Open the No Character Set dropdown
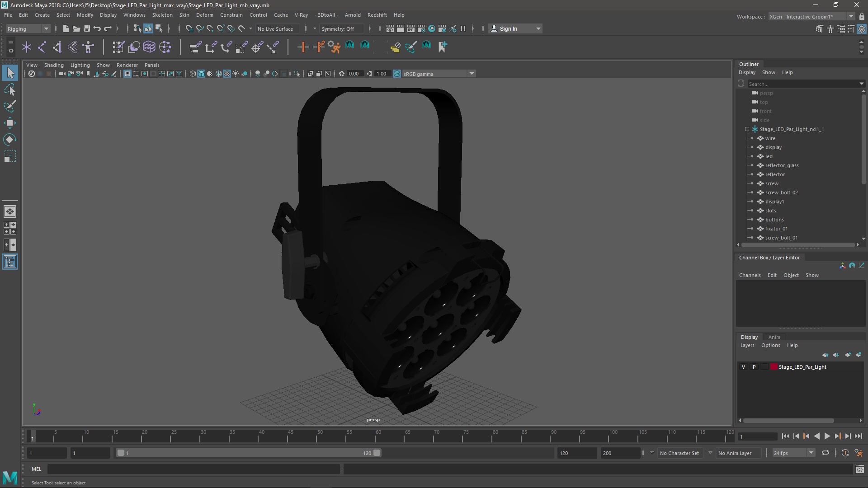This screenshot has width=868, height=488. click(x=679, y=453)
